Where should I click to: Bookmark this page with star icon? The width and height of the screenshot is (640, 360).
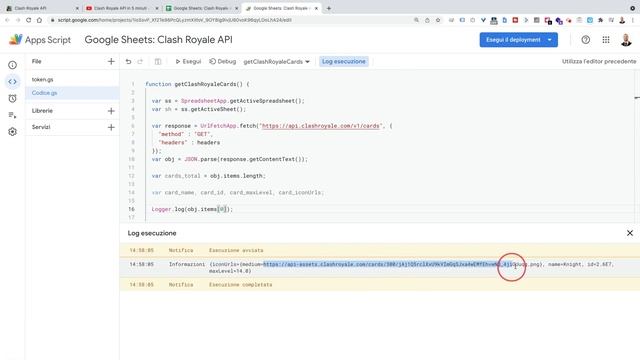[x=438, y=20]
